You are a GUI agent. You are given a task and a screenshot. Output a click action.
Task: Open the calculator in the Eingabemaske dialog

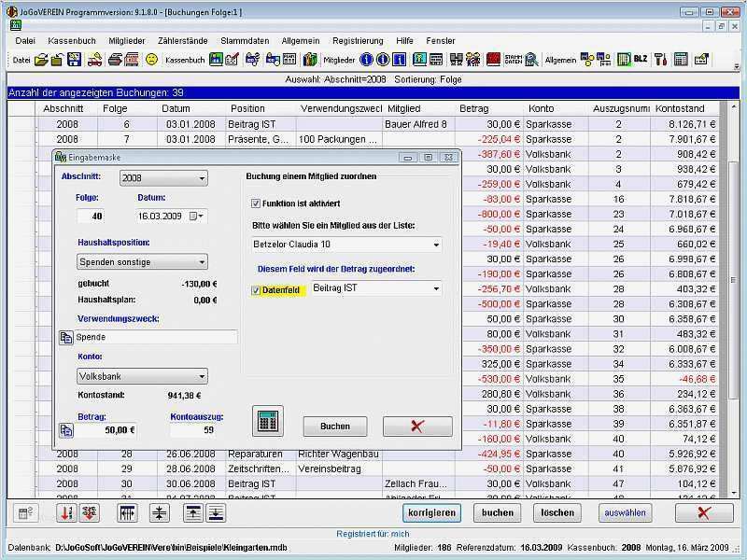click(x=268, y=421)
